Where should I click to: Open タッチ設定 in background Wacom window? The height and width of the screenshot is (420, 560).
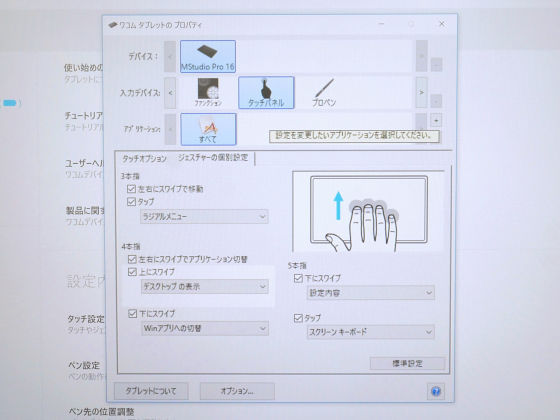(x=86, y=319)
